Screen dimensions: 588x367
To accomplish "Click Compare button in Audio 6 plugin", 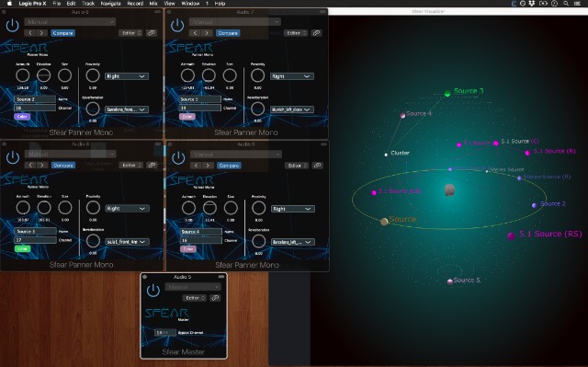I will click(x=63, y=33).
